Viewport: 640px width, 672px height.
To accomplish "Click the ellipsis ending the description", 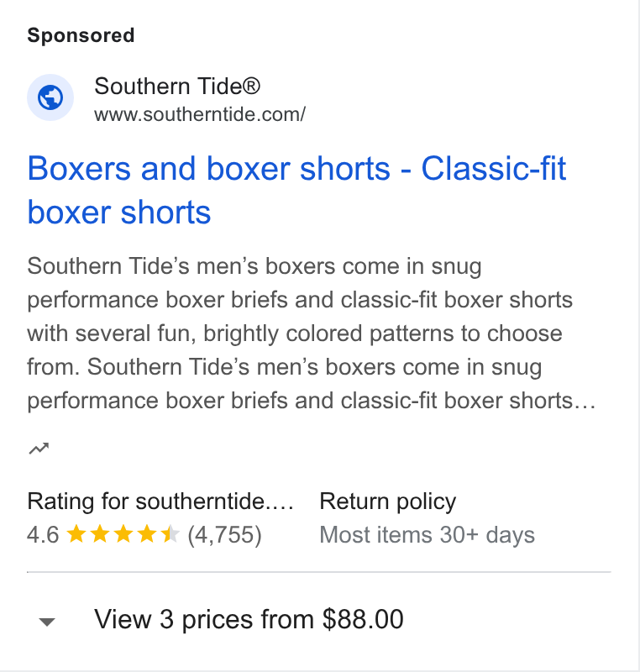I will tap(585, 402).
